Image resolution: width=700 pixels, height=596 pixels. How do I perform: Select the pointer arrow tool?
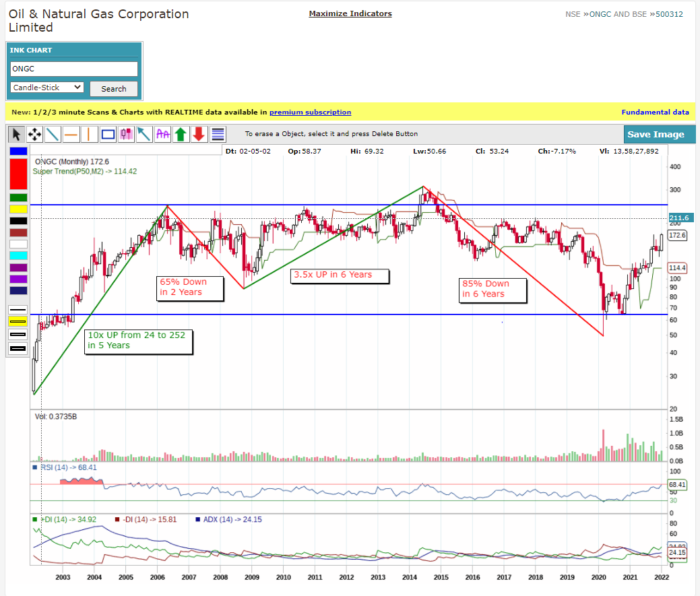pyautogui.click(x=17, y=134)
